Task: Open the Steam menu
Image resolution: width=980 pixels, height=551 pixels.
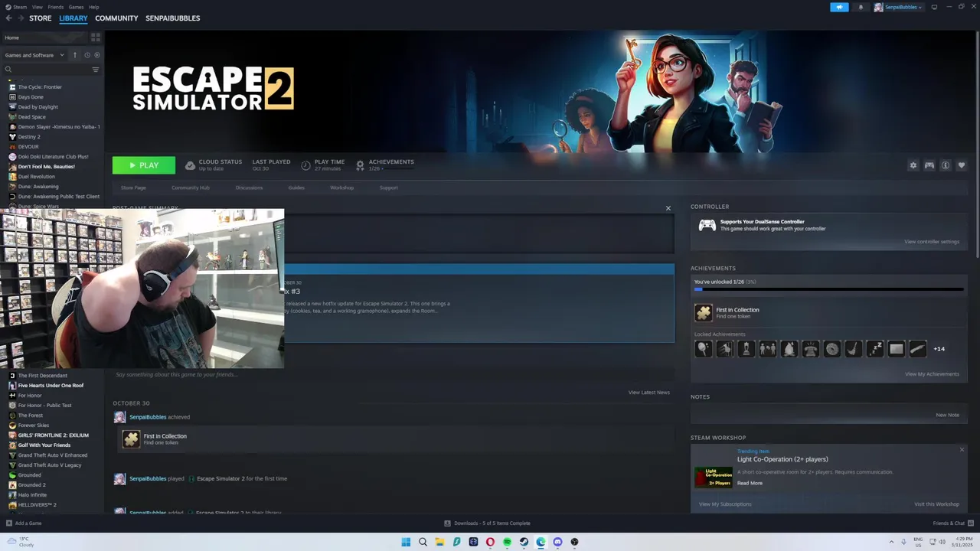Action: (17, 7)
